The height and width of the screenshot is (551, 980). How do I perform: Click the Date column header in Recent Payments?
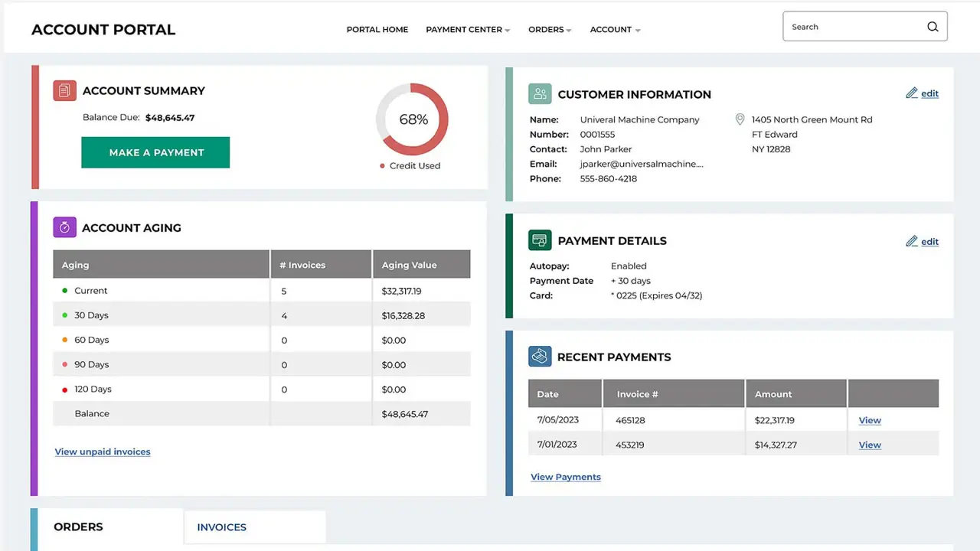click(x=565, y=394)
